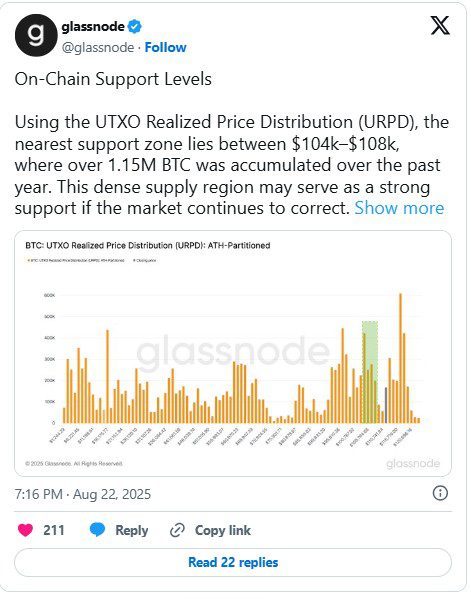
Task: Open the 7:16 PM Aug 22, 2025 timestamp
Action: pos(83,494)
